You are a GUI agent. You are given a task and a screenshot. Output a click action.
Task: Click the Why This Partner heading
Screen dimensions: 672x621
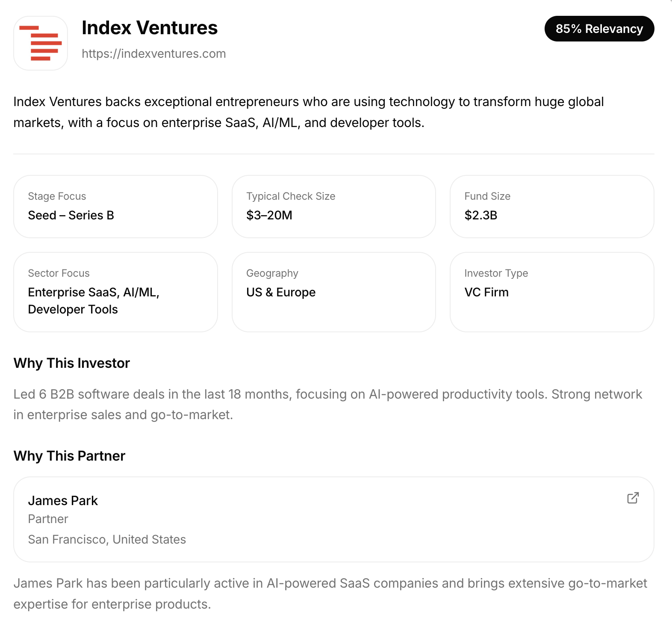[x=69, y=456]
